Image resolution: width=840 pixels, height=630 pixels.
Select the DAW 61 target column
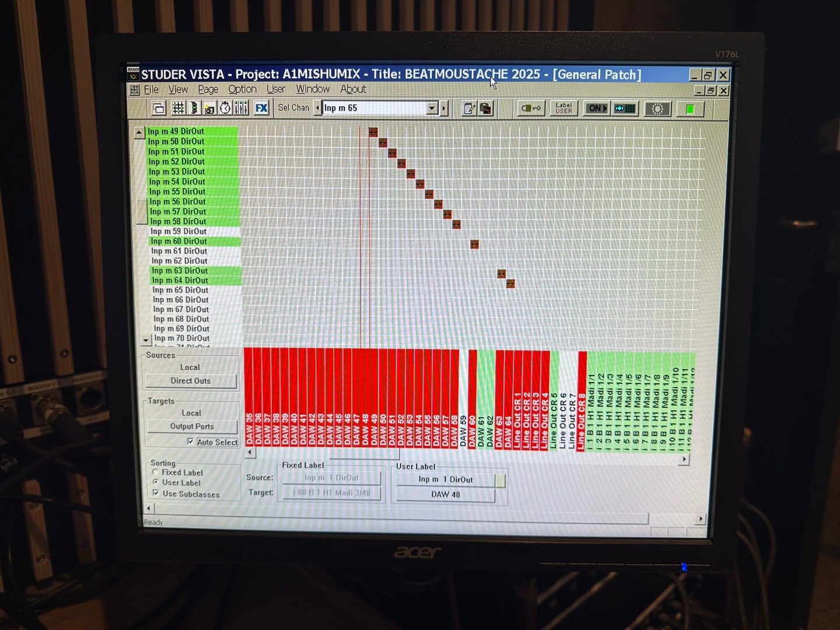pyautogui.click(x=481, y=400)
